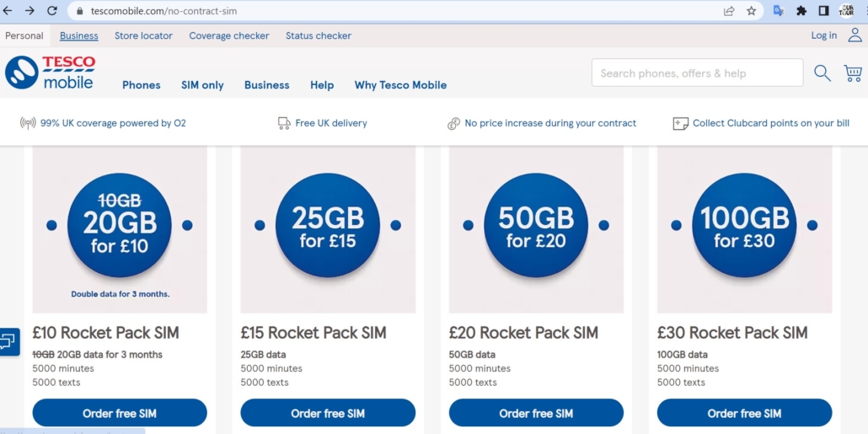
Task: Click the Tesco Mobile logo
Action: [51, 72]
